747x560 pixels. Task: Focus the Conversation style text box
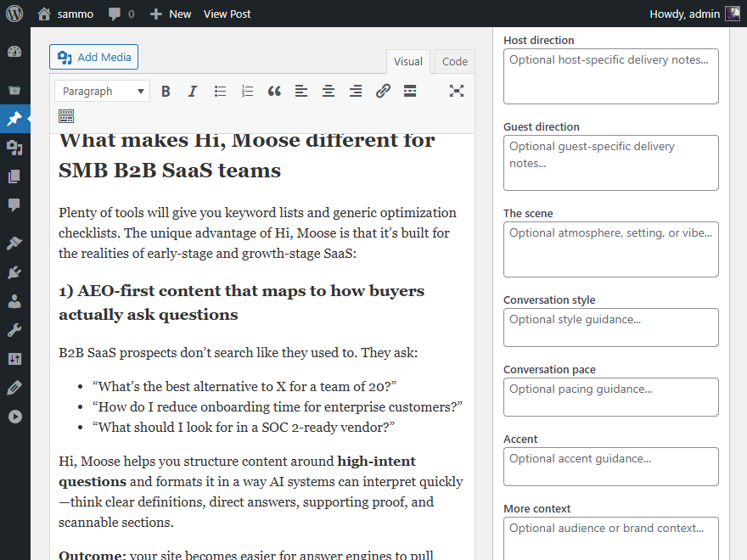610,328
